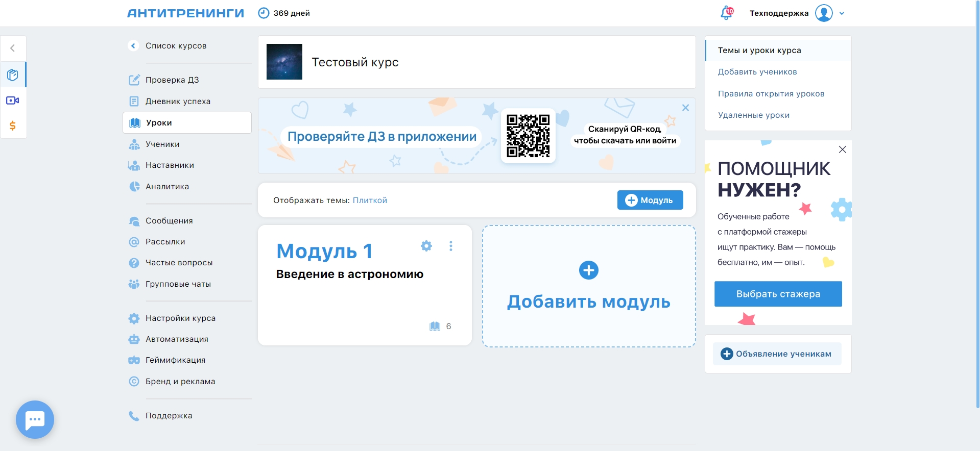Open 'Ученики' in the course menu

click(162, 144)
